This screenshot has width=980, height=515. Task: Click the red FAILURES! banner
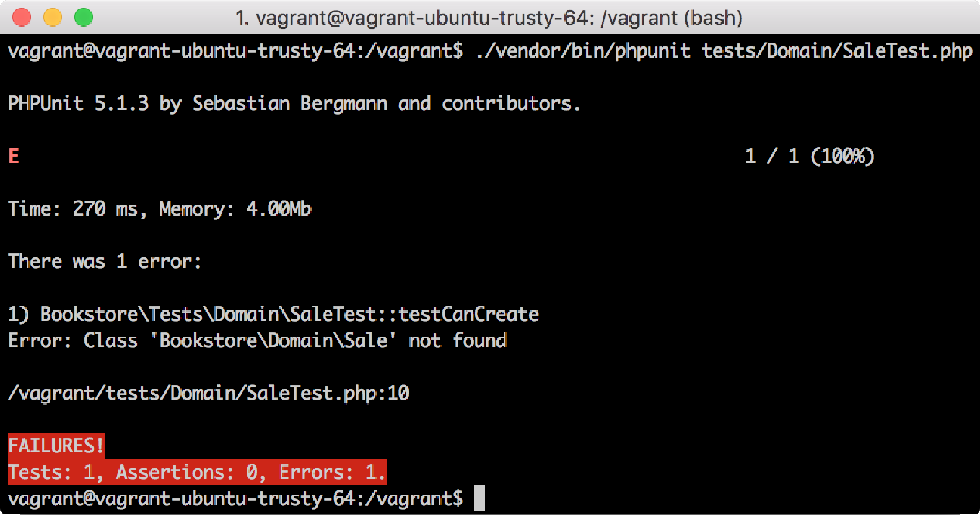tap(56, 446)
